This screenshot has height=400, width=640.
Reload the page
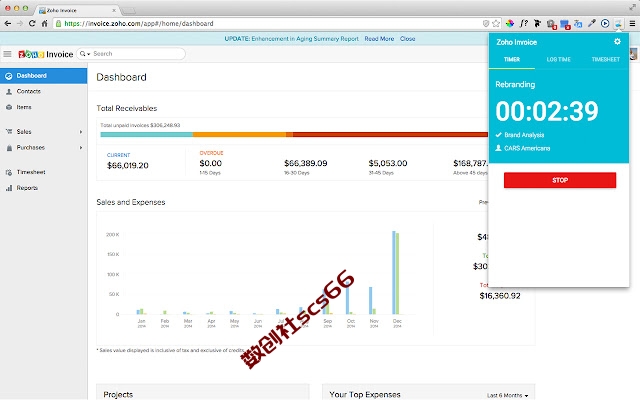coord(32,24)
